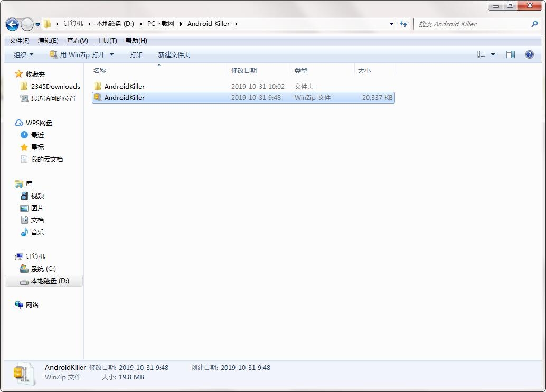546x392 pixels.
Task: Select the AndroidKiller WinZip file icon
Action: 98,98
